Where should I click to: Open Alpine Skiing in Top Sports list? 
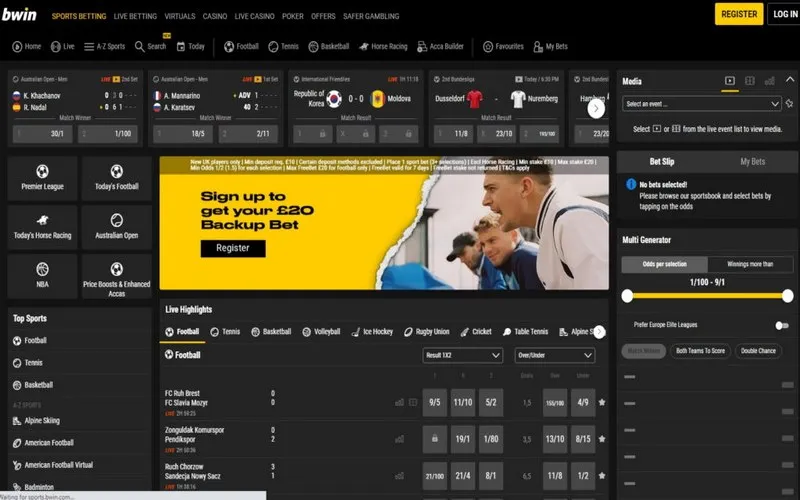(x=36, y=420)
